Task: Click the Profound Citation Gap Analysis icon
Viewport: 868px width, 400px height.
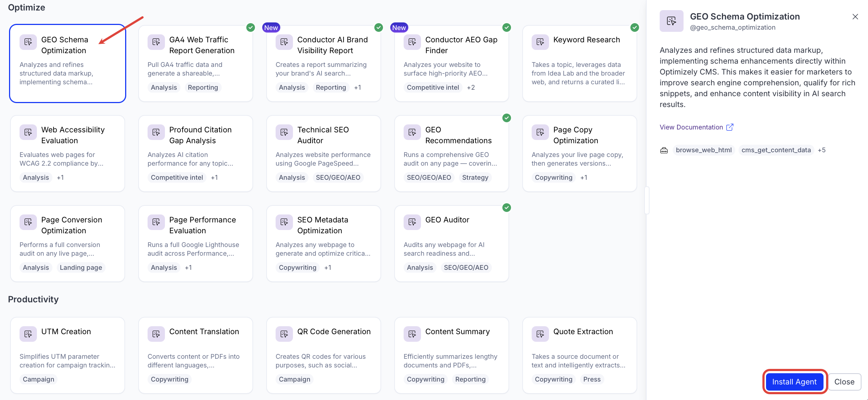Action: pyautogui.click(x=156, y=132)
